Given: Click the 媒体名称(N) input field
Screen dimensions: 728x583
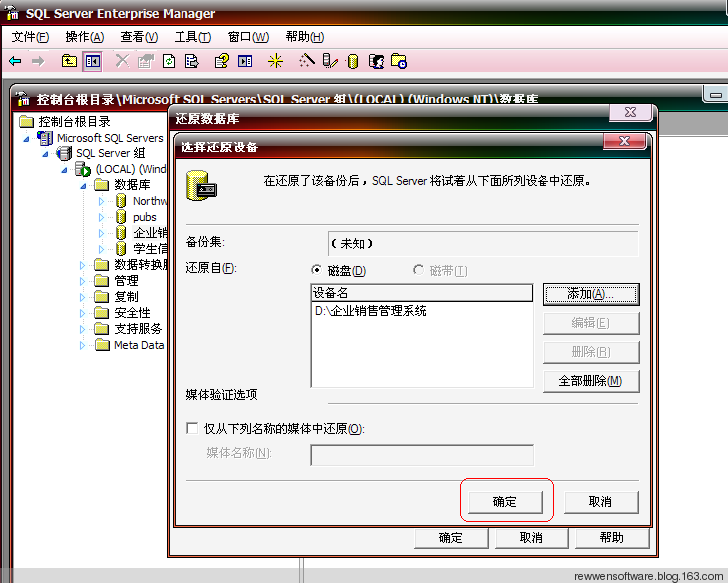Looking at the screenshot, I should click(x=422, y=455).
